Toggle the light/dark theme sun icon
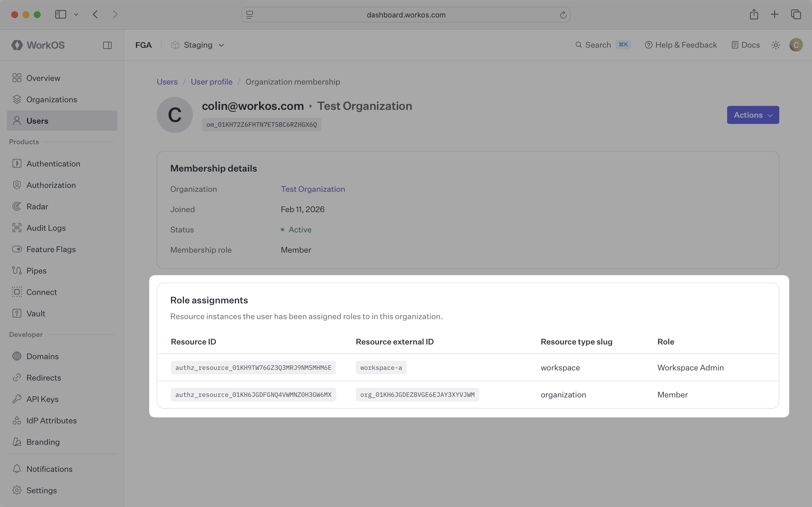This screenshot has height=507, width=812. (775, 45)
